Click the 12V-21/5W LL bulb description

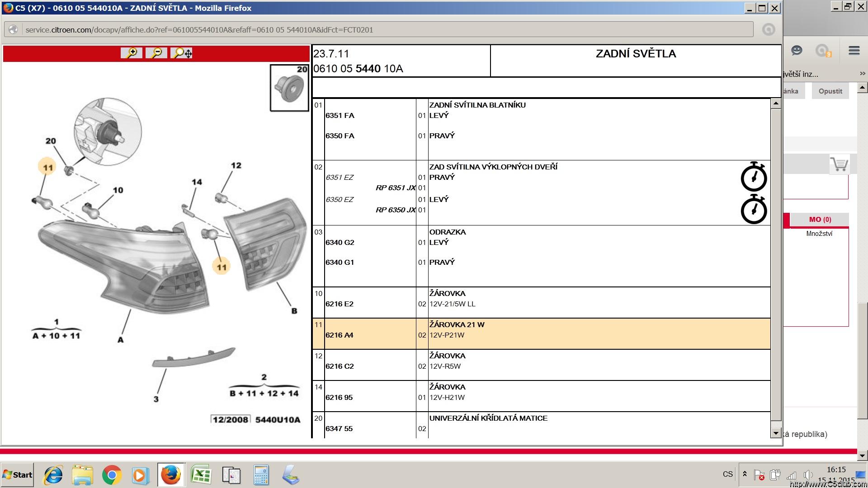point(453,304)
